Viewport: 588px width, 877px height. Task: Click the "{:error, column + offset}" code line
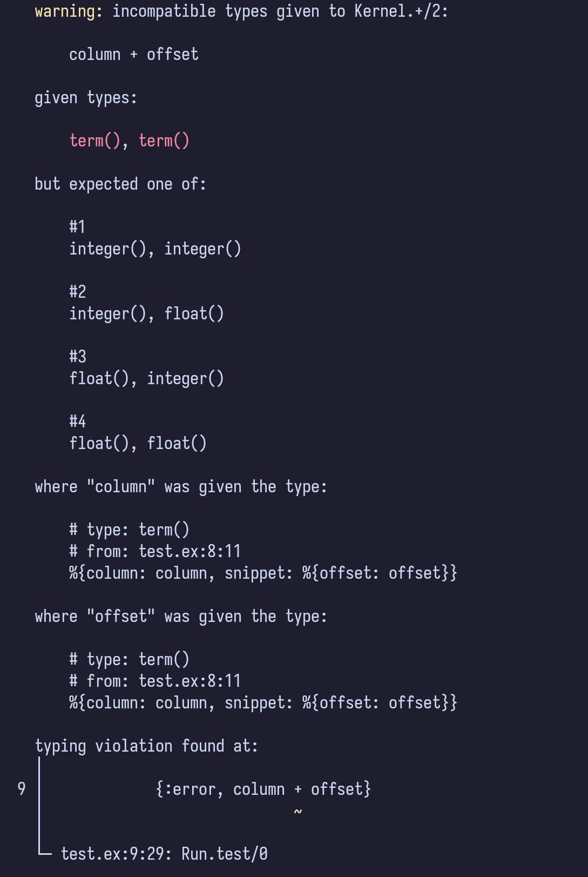pyautogui.click(x=263, y=789)
